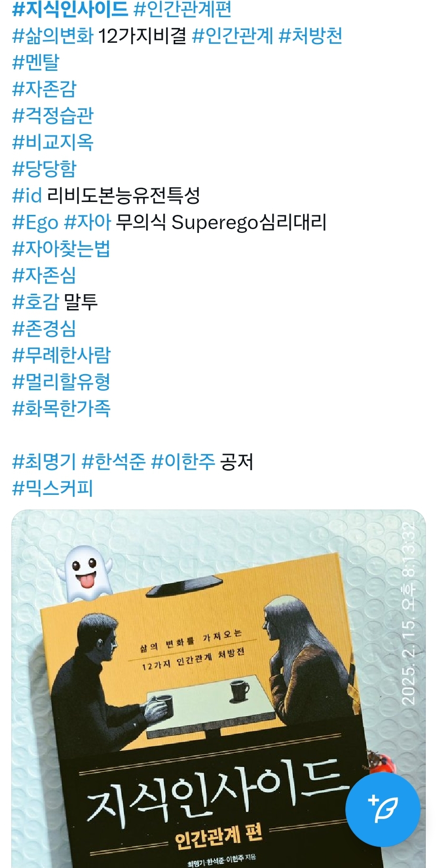
Task: Tap the #한석준 hashtag
Action: coord(114,462)
